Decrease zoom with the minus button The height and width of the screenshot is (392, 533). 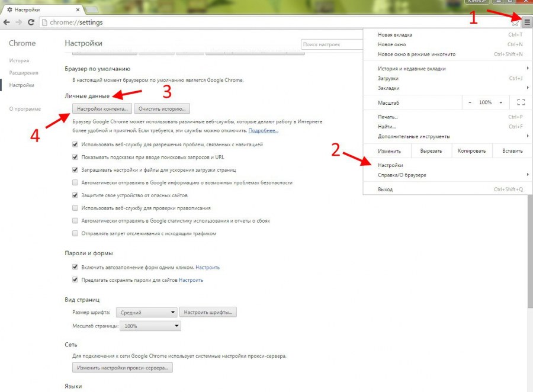click(470, 102)
